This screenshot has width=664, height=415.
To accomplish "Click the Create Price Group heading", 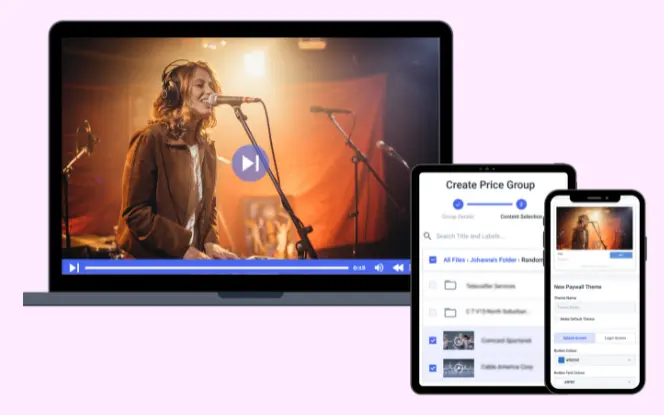I will click(x=490, y=185).
